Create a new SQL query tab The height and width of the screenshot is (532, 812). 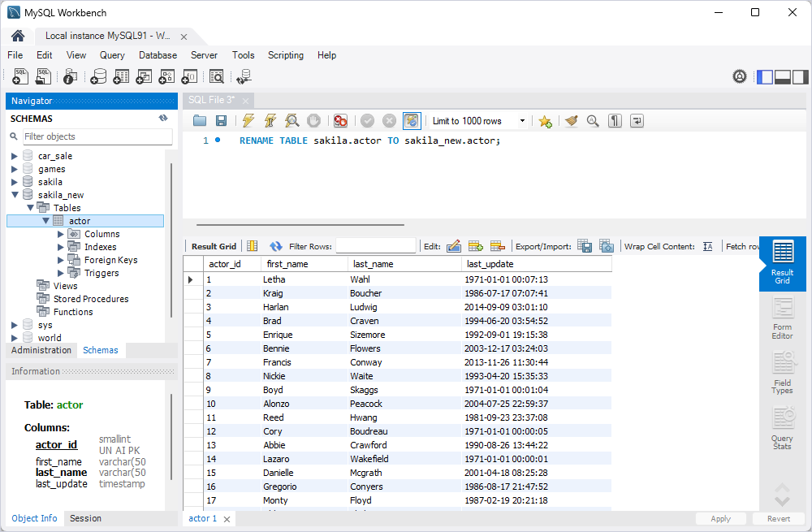20,76
